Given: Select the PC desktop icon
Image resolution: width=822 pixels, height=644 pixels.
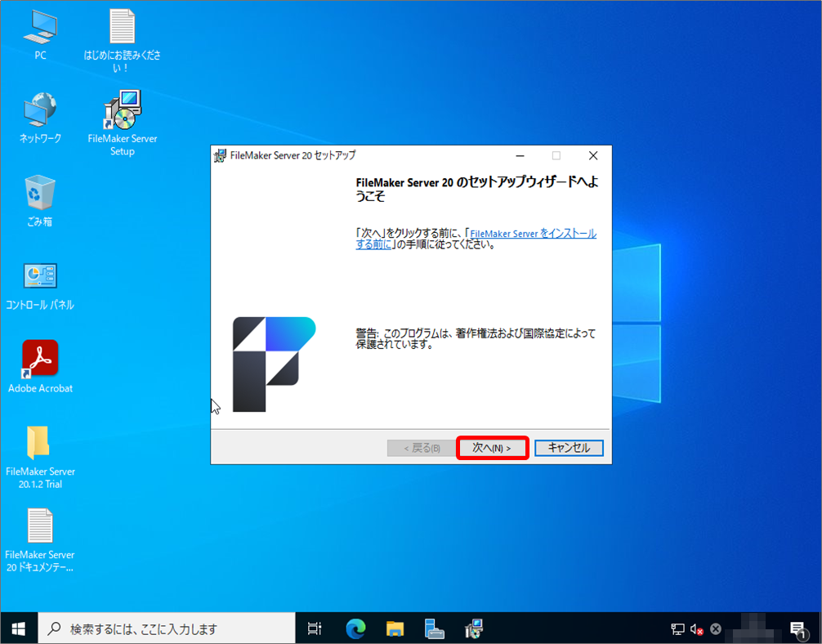Looking at the screenshot, I should click(40, 34).
